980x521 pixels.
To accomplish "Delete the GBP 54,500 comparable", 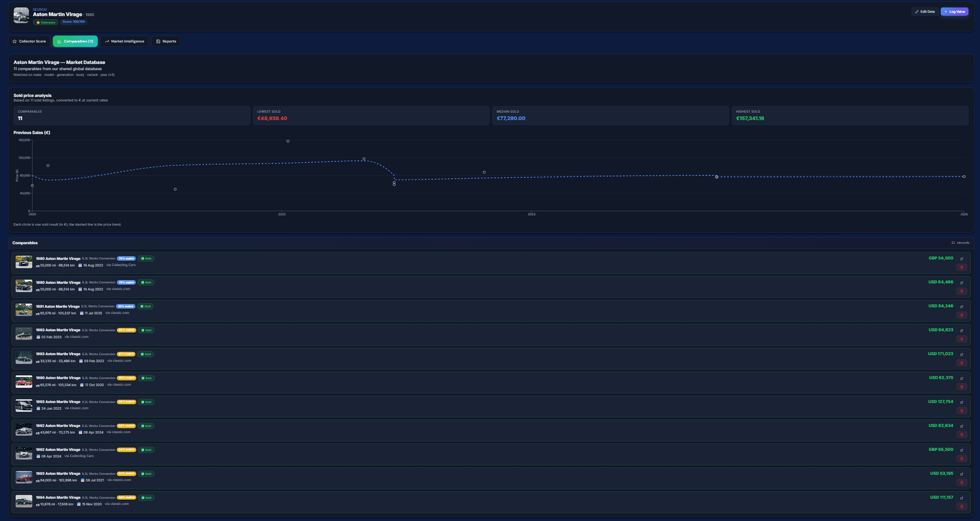I will pyautogui.click(x=961, y=267).
